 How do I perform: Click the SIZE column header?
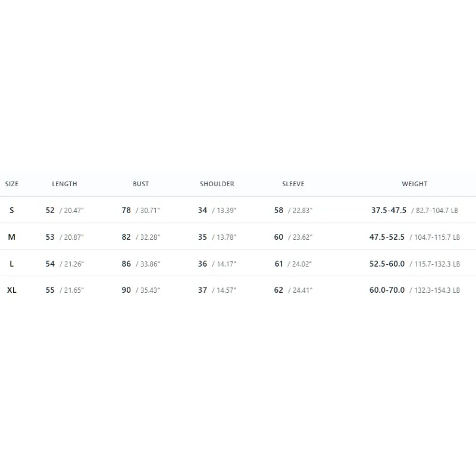coord(11,184)
